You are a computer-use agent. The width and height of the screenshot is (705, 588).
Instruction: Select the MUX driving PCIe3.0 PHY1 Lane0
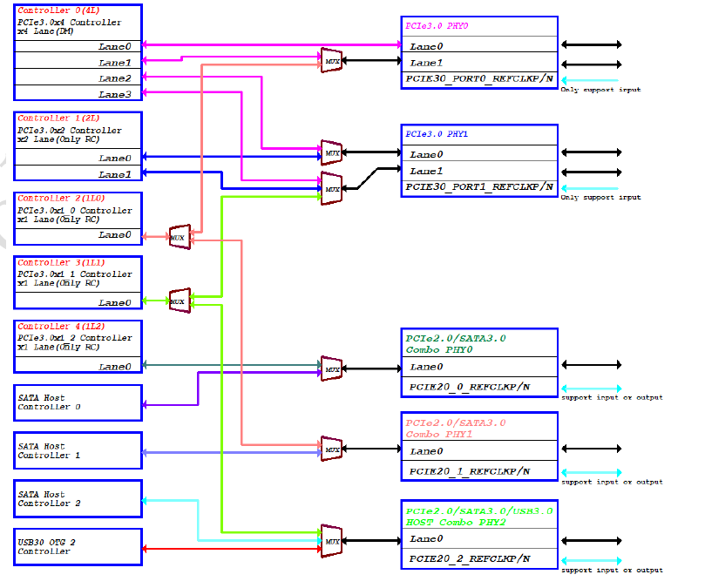tap(332, 152)
